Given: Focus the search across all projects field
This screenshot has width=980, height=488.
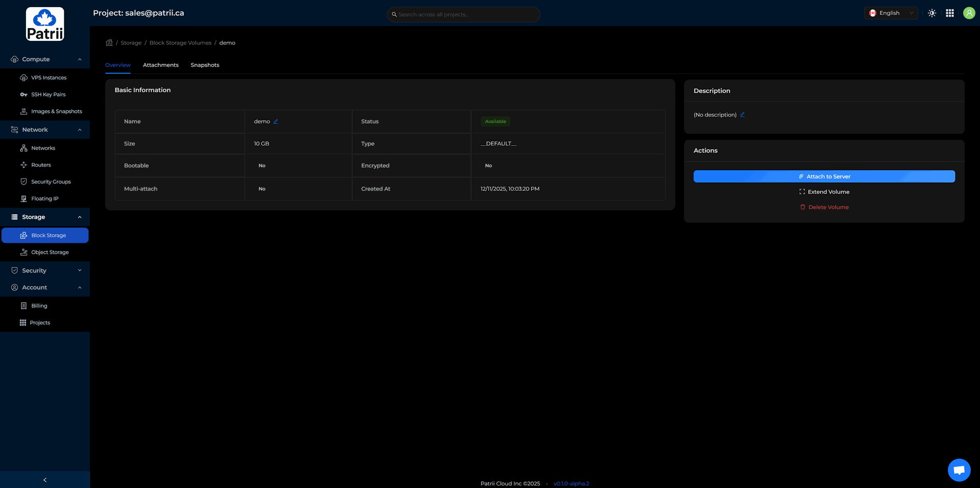Looking at the screenshot, I should coord(464,14).
